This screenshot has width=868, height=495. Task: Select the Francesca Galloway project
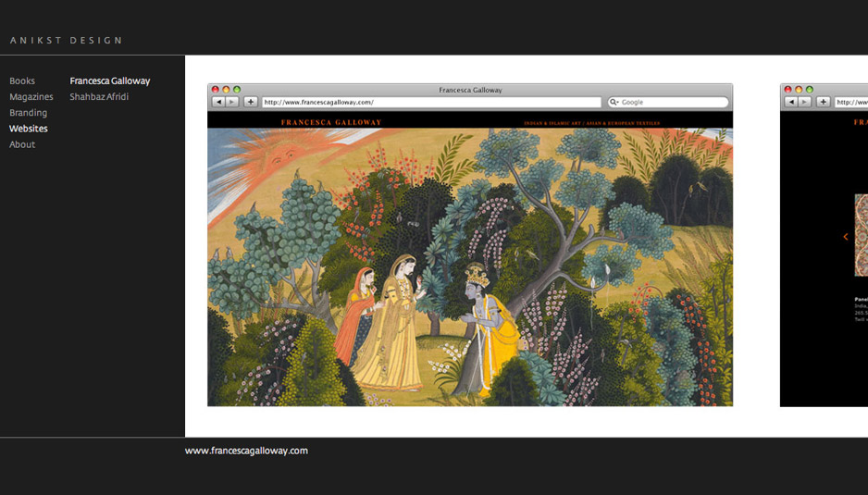[109, 80]
